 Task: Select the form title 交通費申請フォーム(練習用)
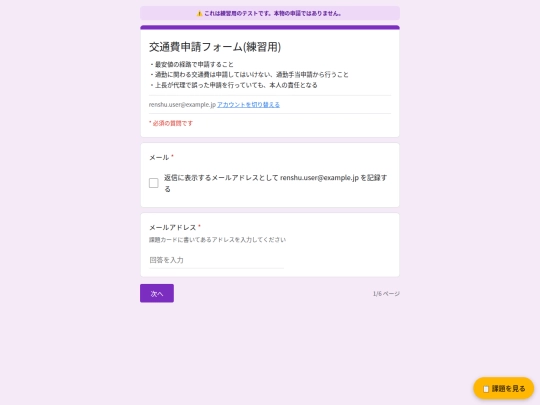[215, 47]
